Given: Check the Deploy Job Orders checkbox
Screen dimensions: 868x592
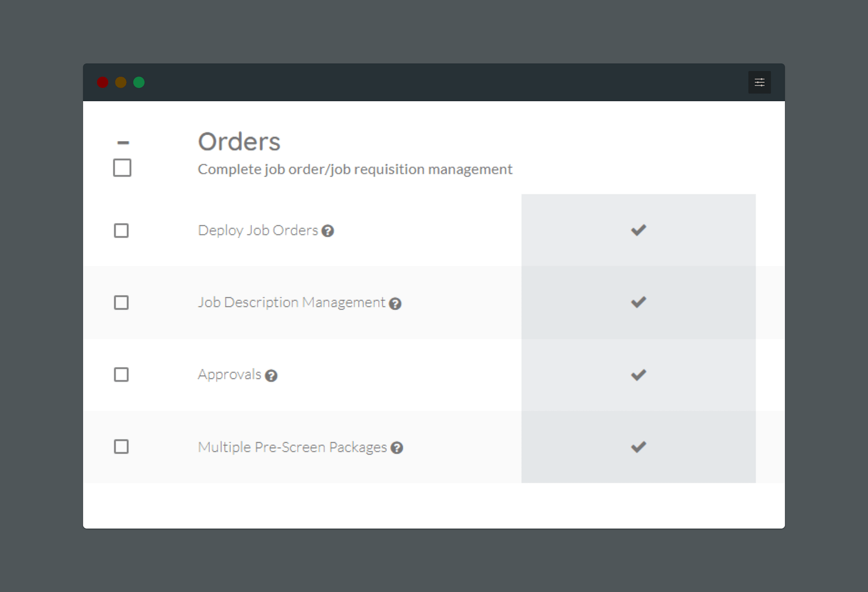Looking at the screenshot, I should [121, 230].
